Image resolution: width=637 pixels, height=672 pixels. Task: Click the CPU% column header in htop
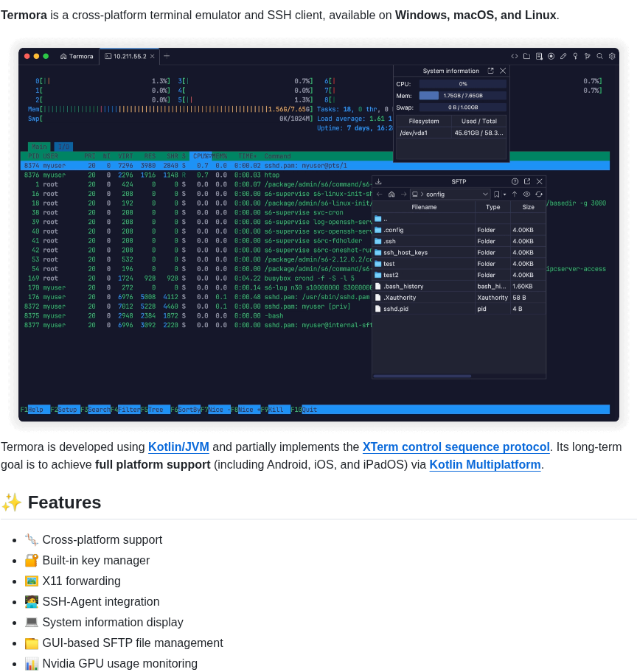coord(201,156)
